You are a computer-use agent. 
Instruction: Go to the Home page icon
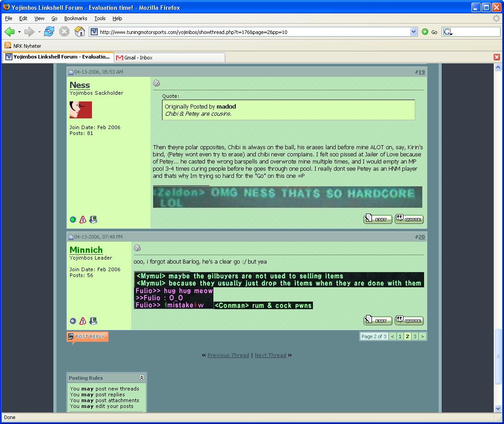pyautogui.click(x=79, y=32)
